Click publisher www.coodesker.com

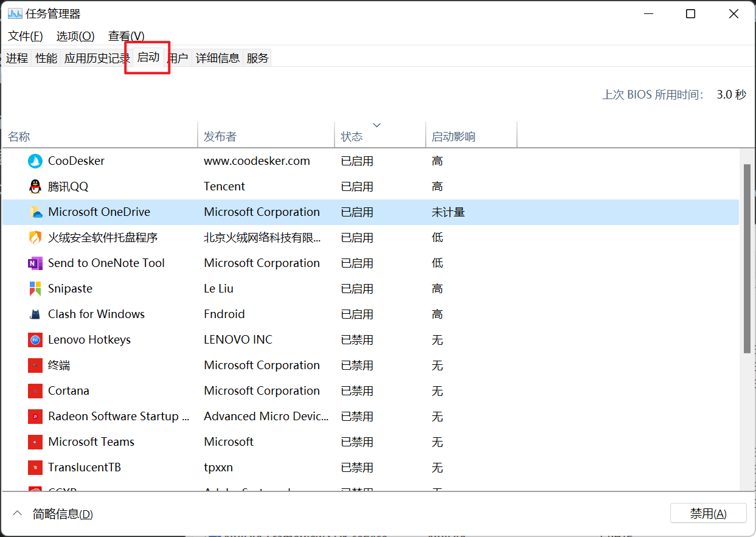click(257, 161)
